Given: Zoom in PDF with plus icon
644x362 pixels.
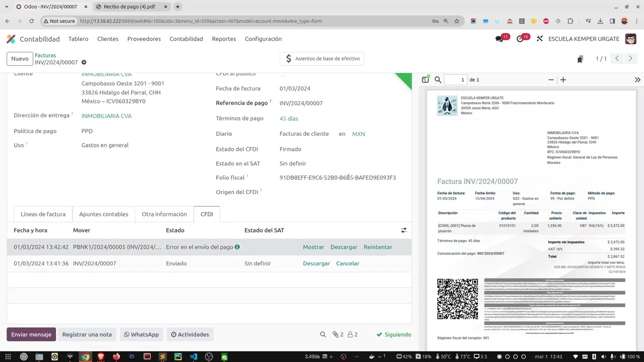Looking at the screenshot, I should click(x=563, y=80).
